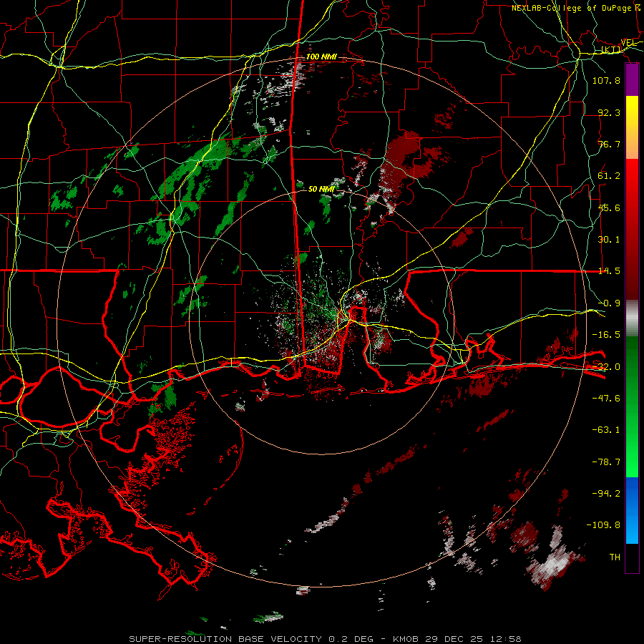The width and height of the screenshot is (644, 644).
Task: Click the 50 NMI range ring label
Action: (321, 190)
